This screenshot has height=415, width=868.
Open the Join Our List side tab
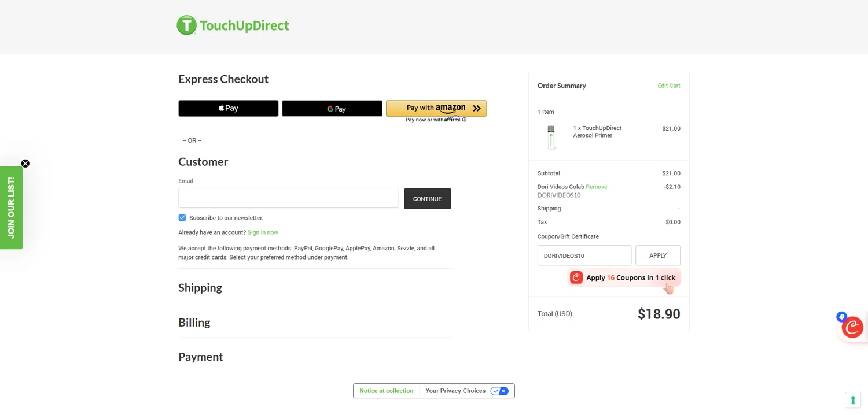(11, 208)
